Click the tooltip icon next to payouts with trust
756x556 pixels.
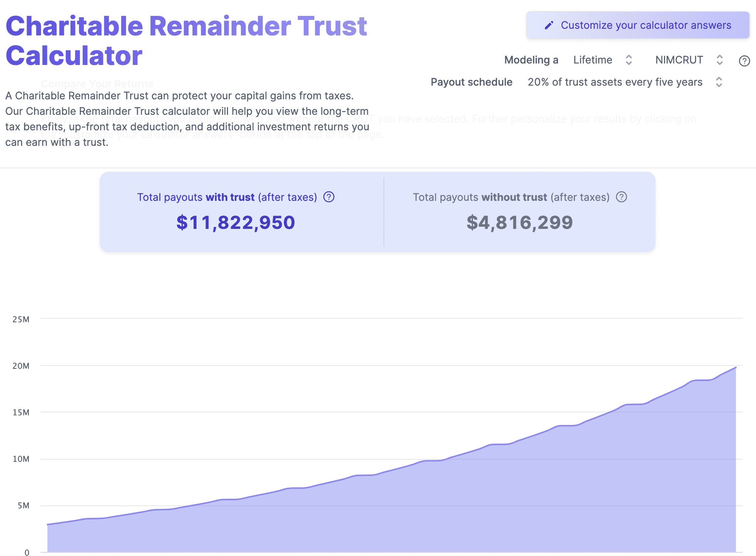(x=328, y=197)
